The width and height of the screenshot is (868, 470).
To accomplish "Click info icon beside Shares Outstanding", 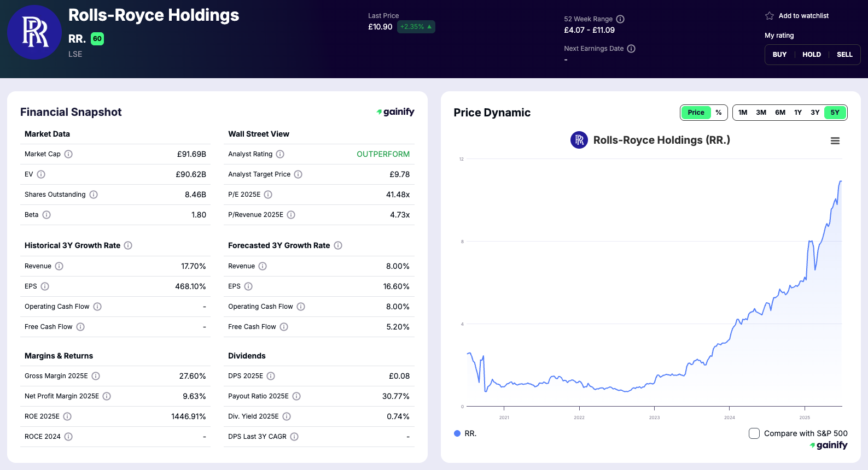I will (94, 195).
